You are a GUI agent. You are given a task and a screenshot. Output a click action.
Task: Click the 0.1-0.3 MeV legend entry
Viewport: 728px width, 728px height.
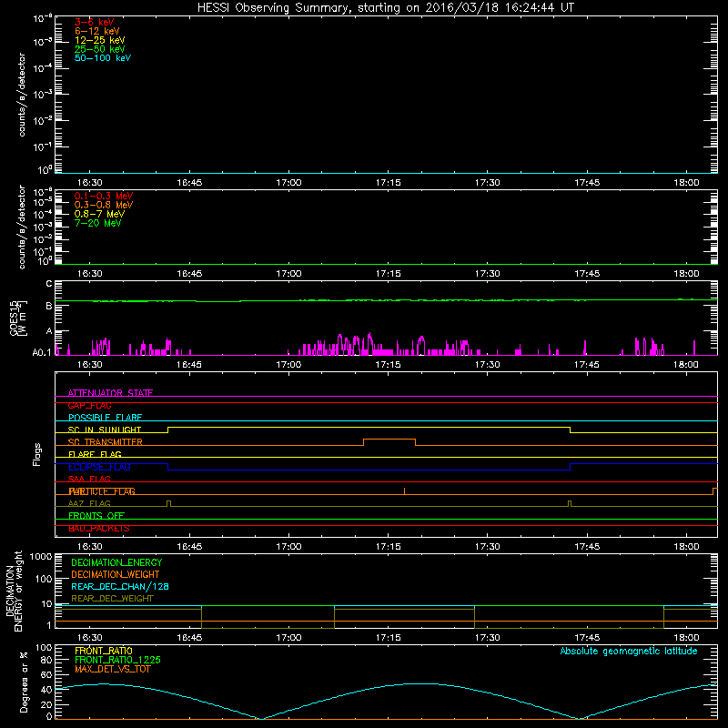point(104,196)
